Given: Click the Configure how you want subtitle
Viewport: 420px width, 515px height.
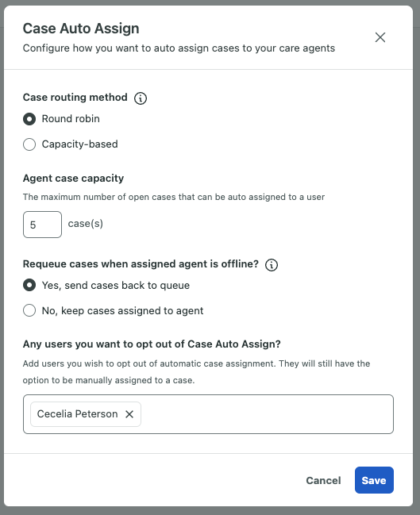Looking at the screenshot, I should point(179,48).
